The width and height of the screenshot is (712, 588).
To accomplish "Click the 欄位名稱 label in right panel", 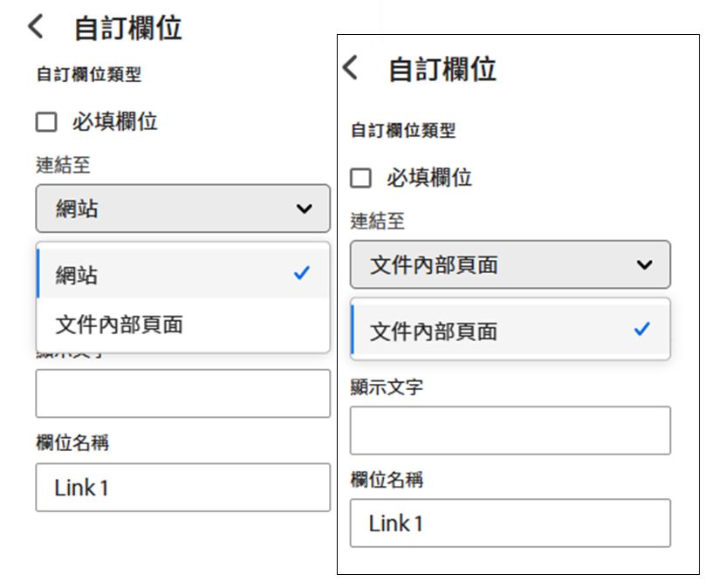I will (387, 480).
